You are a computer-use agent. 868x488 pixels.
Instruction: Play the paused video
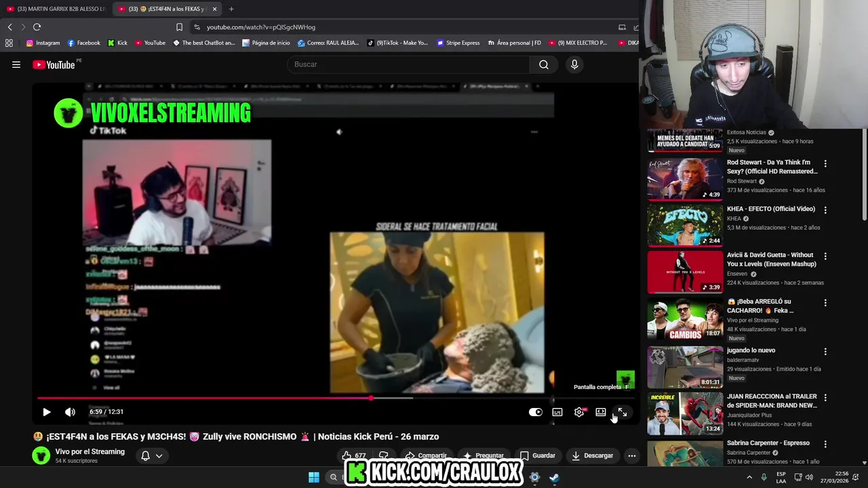47,412
